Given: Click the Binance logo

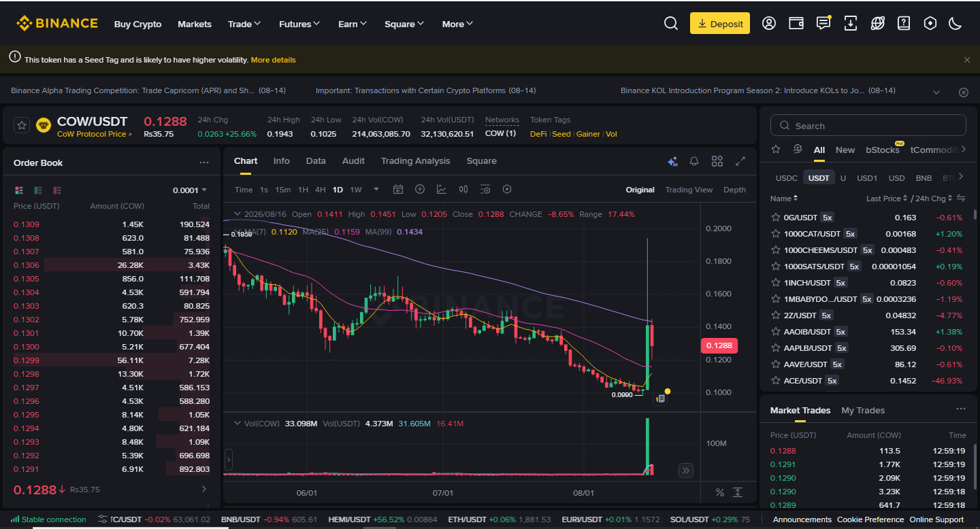Looking at the screenshot, I should pyautogui.click(x=57, y=23).
